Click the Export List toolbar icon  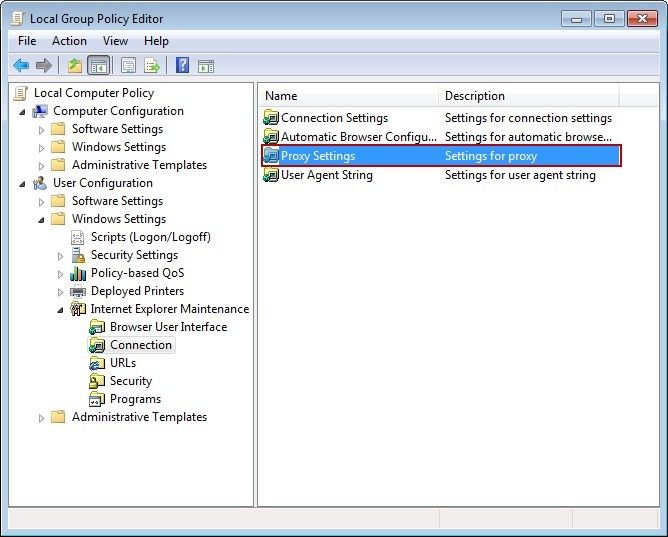[152, 66]
